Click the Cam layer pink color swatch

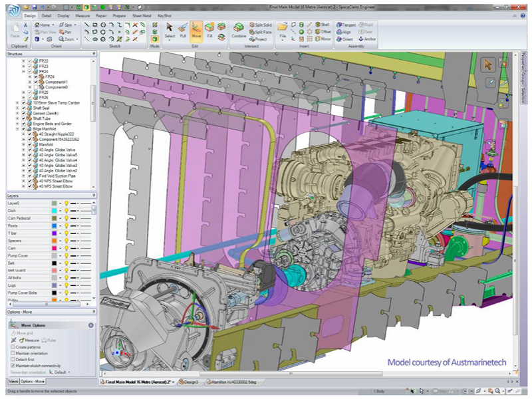53,247
